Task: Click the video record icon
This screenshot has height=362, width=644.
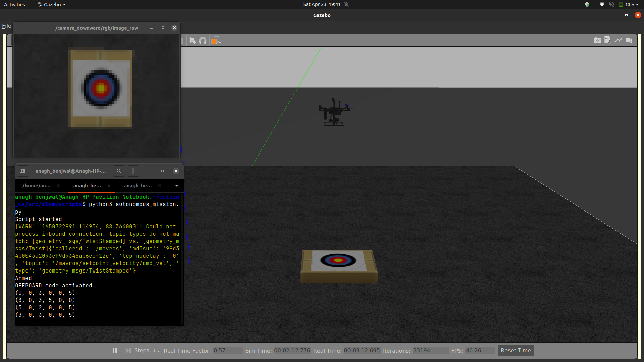Action: [629, 40]
